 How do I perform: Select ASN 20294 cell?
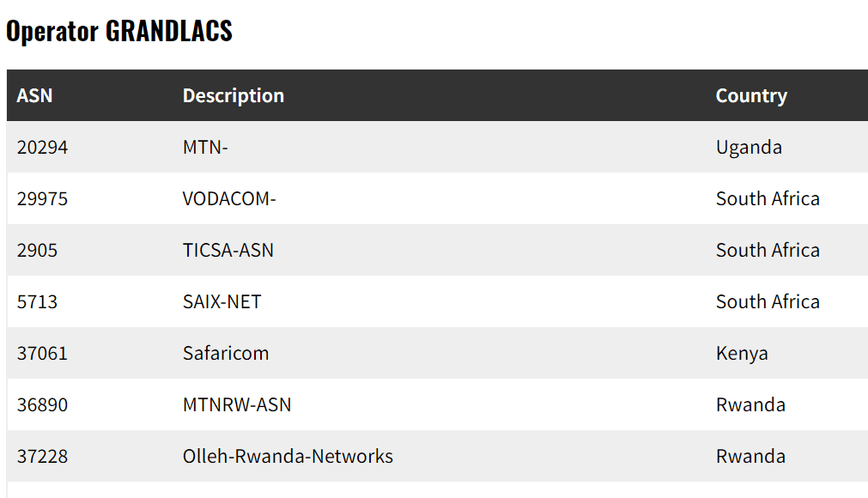click(x=42, y=147)
